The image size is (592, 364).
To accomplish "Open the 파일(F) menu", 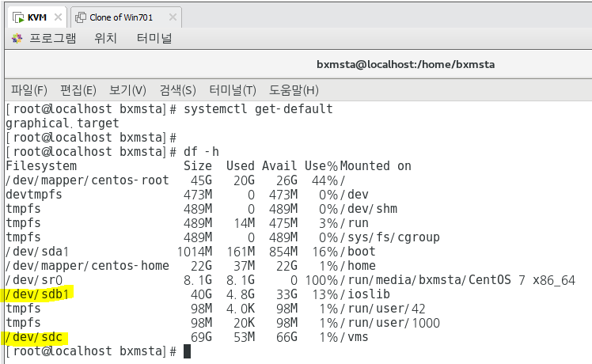I will 29,90.
